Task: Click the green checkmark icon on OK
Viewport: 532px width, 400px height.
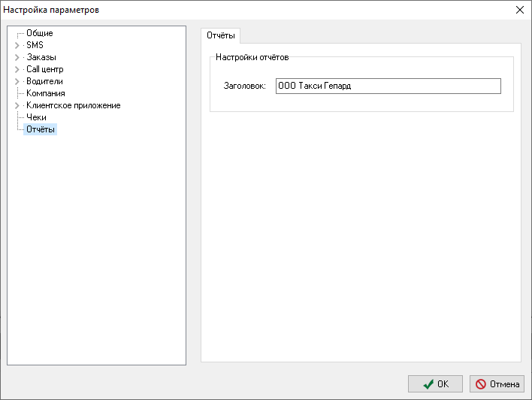Action: [428, 384]
